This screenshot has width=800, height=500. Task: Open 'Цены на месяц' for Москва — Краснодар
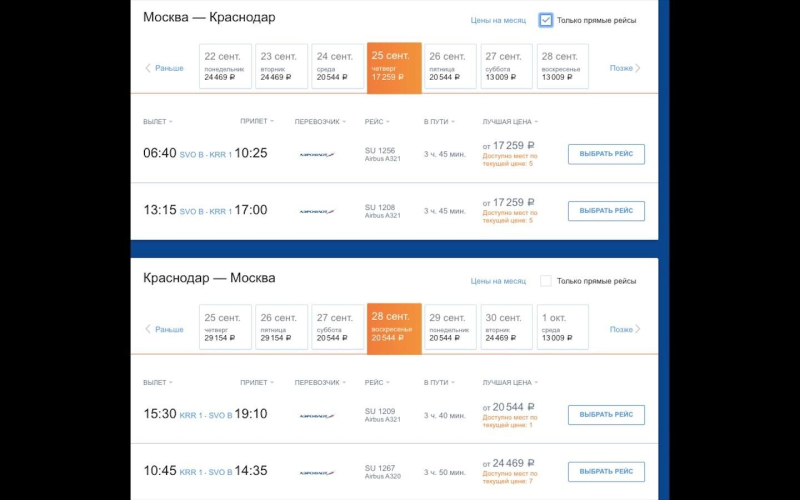498,20
